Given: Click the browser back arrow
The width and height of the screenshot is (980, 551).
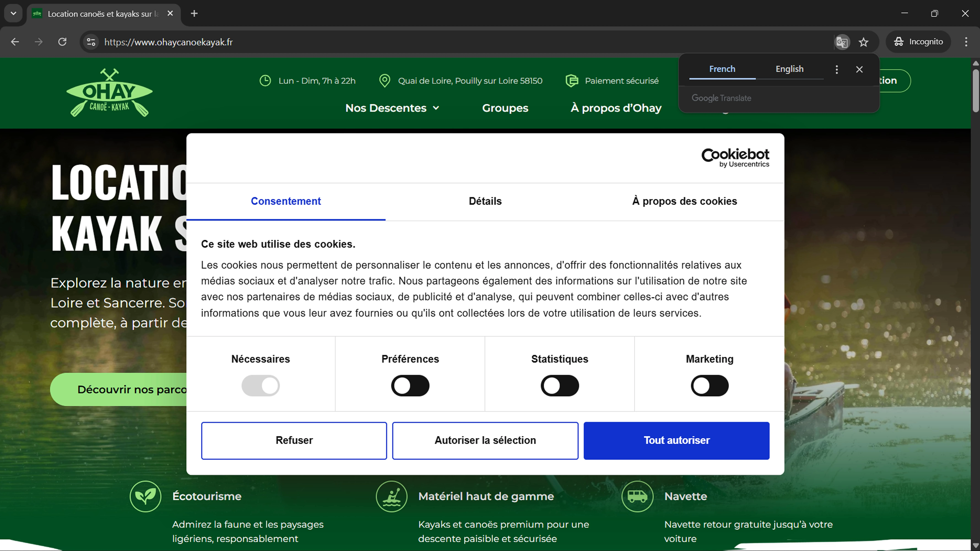Looking at the screenshot, I should (15, 42).
